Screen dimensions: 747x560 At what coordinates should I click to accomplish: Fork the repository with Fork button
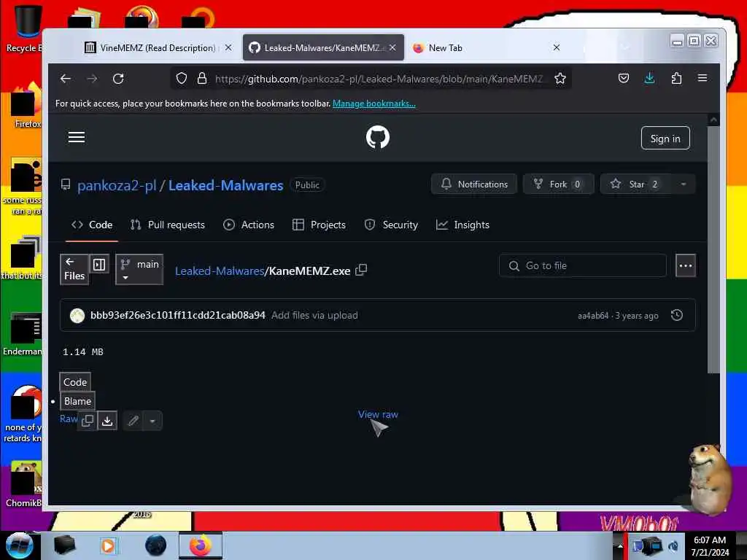558,184
